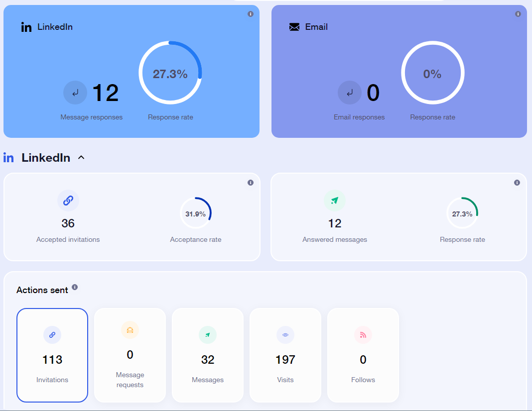The height and width of the screenshot is (411, 532).
Task: Select the Message requests actions card
Action: [130, 355]
